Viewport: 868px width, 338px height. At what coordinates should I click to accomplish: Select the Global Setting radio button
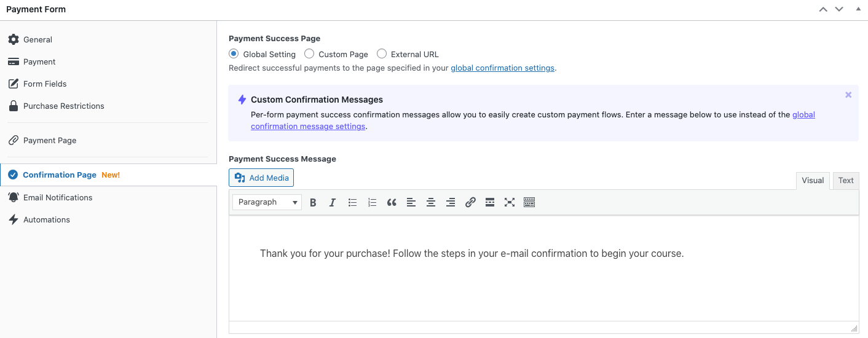234,54
